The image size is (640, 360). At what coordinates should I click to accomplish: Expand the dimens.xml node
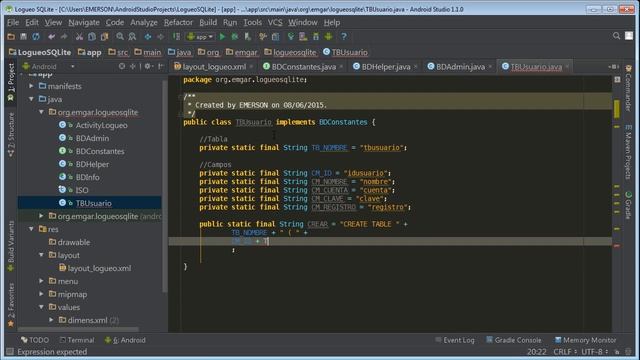point(51,320)
